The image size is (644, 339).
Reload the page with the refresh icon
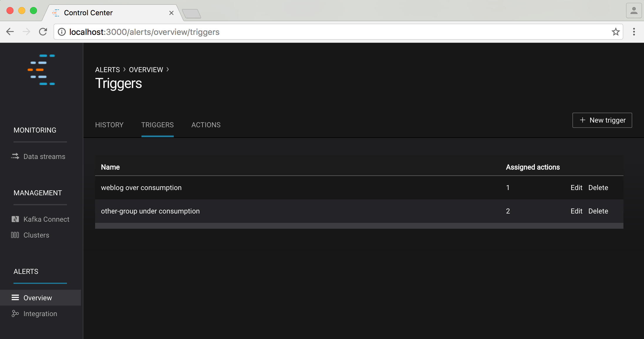pos(43,32)
